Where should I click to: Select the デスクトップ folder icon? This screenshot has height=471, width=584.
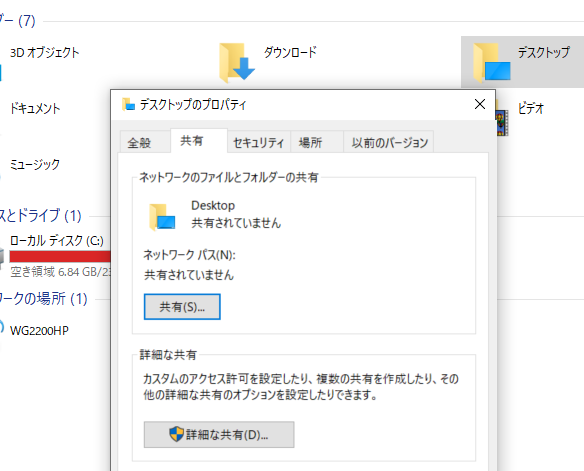point(491,63)
